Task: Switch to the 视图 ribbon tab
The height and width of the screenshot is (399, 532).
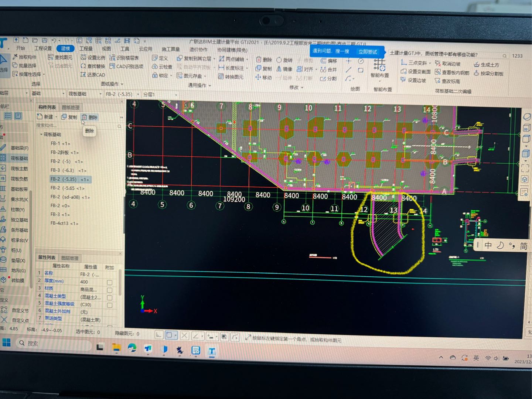Action: coord(106,48)
